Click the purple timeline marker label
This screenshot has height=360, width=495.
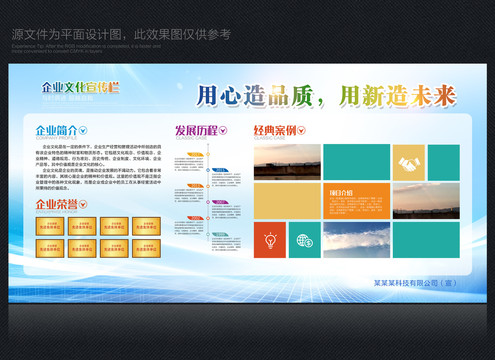[220, 202]
